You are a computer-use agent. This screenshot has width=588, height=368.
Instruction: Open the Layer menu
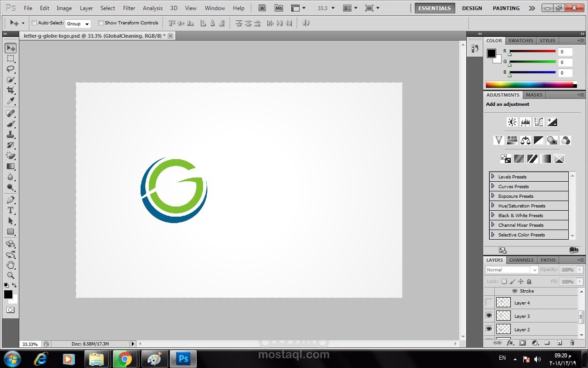click(86, 8)
